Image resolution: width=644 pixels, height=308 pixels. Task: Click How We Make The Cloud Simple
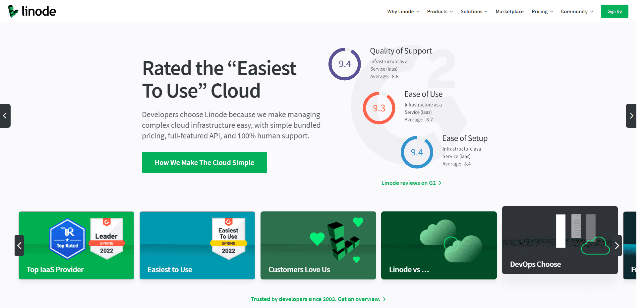click(205, 162)
